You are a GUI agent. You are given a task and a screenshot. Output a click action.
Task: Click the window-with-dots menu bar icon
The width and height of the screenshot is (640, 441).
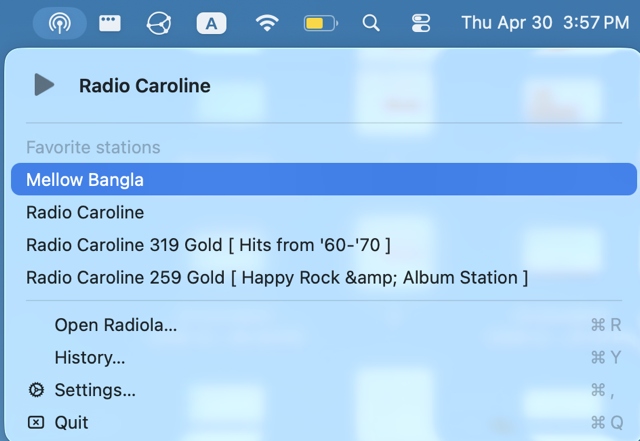(x=110, y=23)
